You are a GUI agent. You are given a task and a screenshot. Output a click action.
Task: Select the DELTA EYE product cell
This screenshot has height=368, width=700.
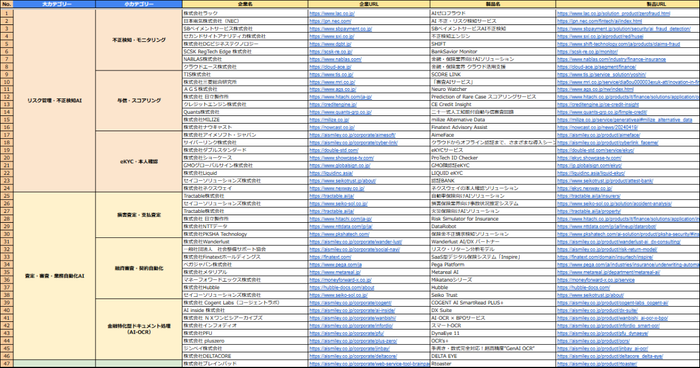[x=493, y=356]
